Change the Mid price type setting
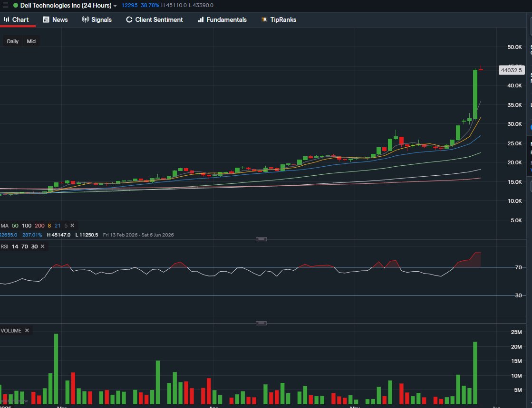 [x=31, y=41]
